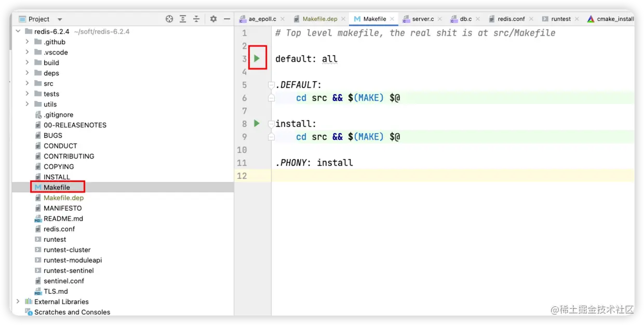The image size is (644, 325).
Task: Select runtest in project tree
Action: [55, 239]
